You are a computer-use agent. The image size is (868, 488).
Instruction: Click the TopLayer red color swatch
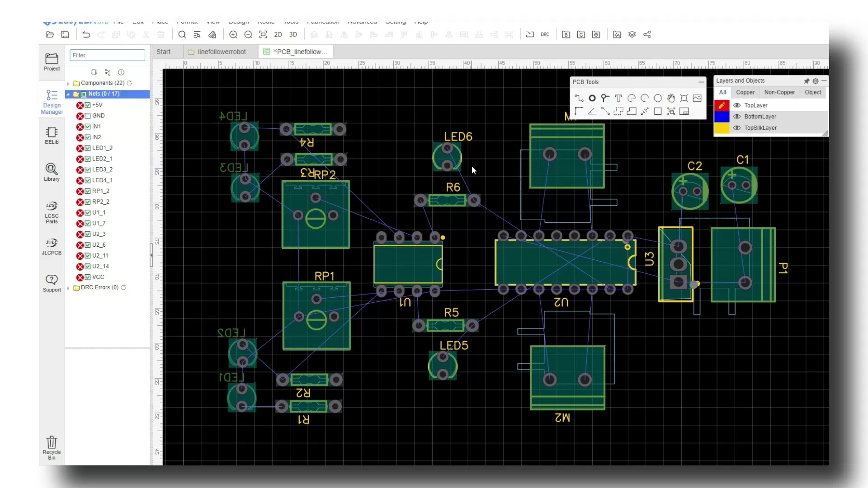click(722, 105)
